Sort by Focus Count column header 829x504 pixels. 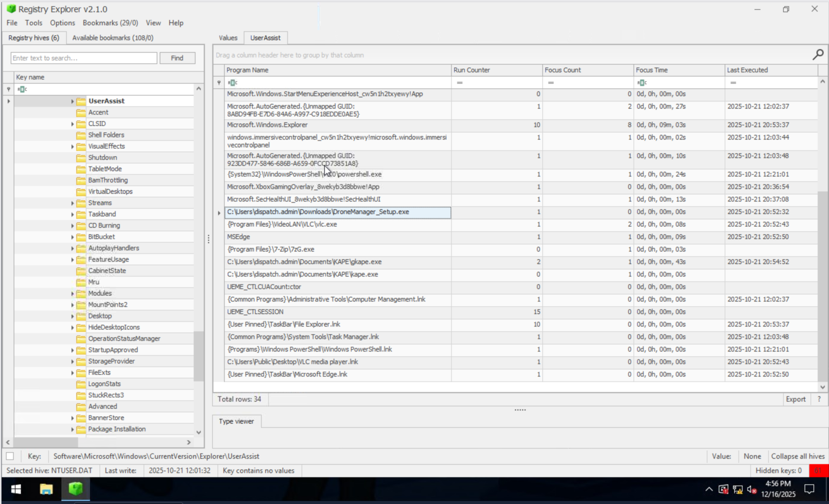pyautogui.click(x=588, y=70)
